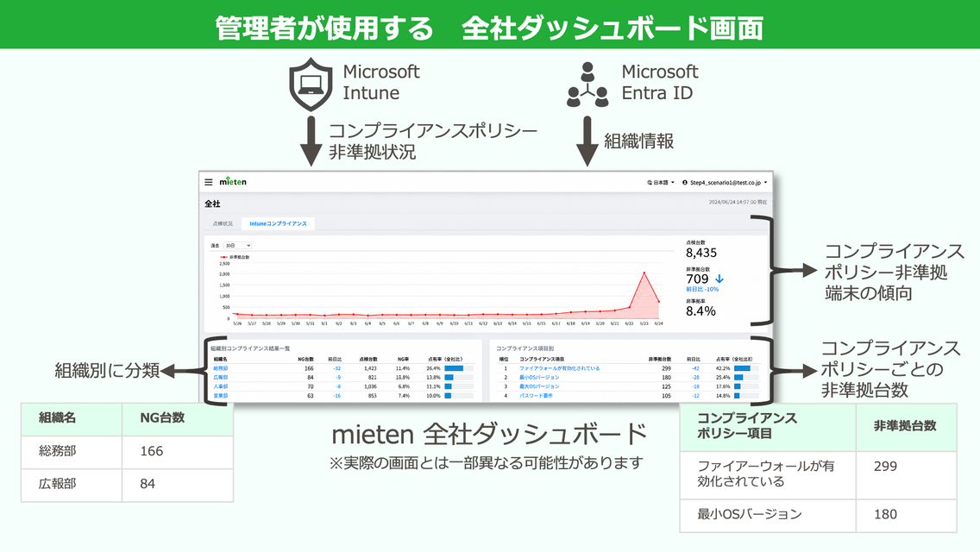Screen dimensions: 980x552
Task: Click the mieten logo
Action: tap(233, 182)
